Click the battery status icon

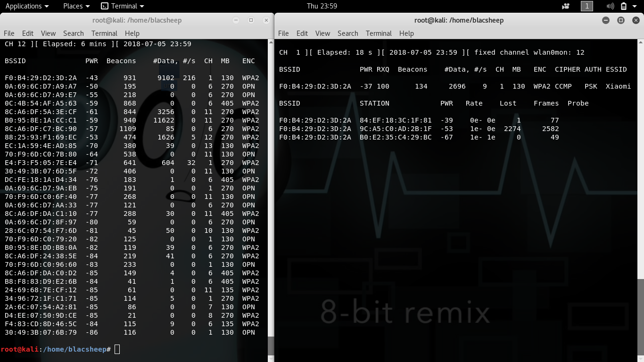pyautogui.click(x=624, y=6)
